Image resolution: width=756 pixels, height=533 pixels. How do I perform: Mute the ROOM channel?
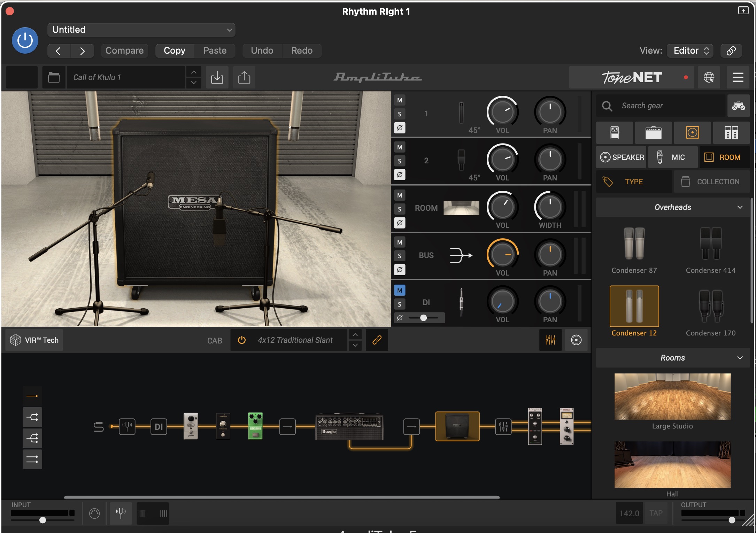pyautogui.click(x=400, y=195)
